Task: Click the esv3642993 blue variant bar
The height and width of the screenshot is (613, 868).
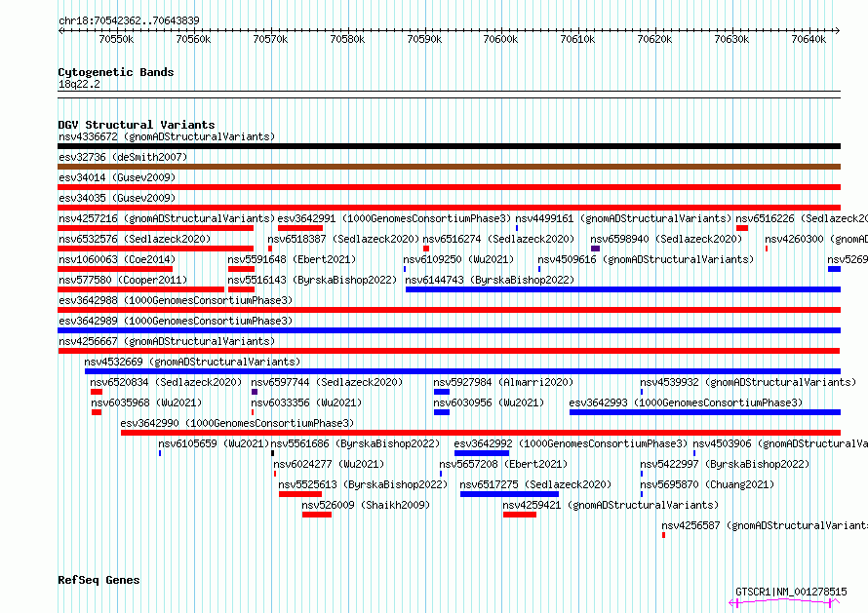Action: [x=705, y=412]
